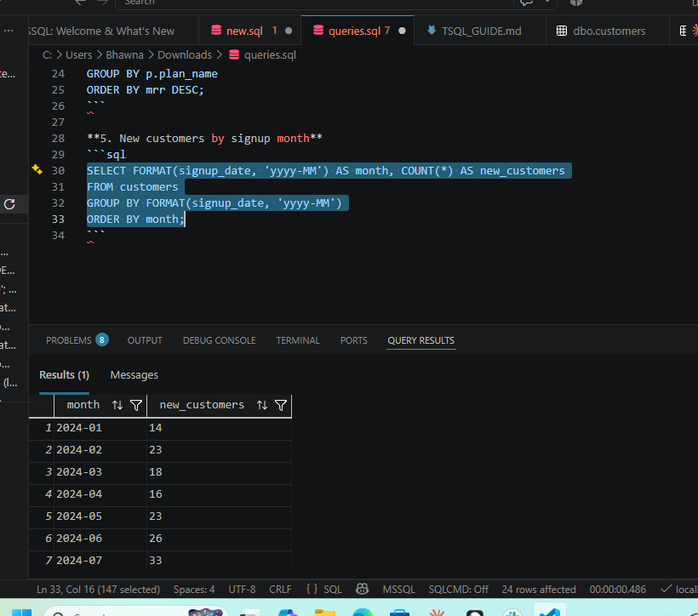698x616 pixels.
Task: Click the 00:00:00.486 execution time status item
Action: point(617,590)
